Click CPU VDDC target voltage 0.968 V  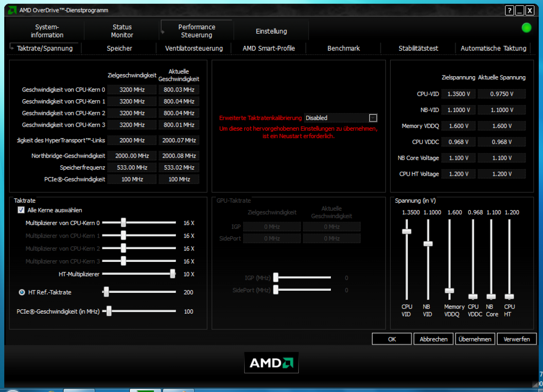(x=459, y=142)
